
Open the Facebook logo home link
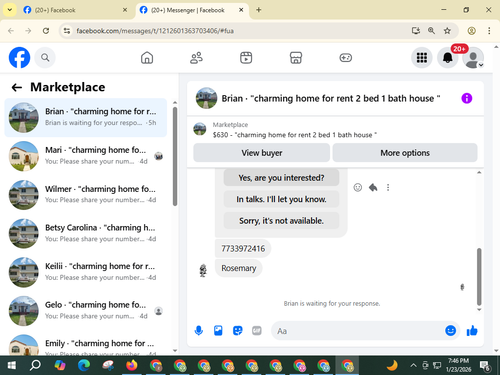point(19,58)
